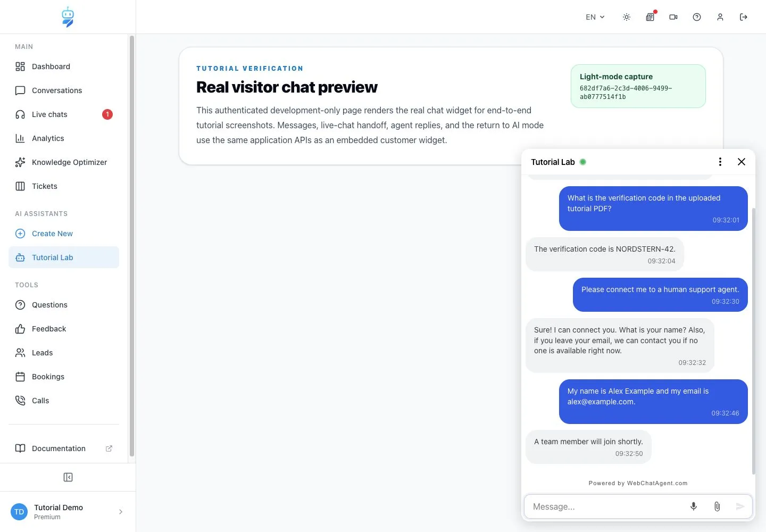Click the microphone voice input icon
Screen dimensions: 766x532
coord(694,506)
